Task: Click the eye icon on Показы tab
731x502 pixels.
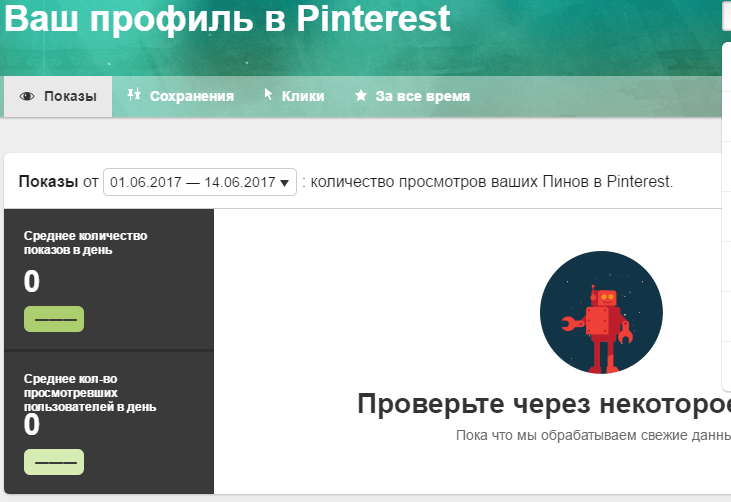Action: click(27, 97)
